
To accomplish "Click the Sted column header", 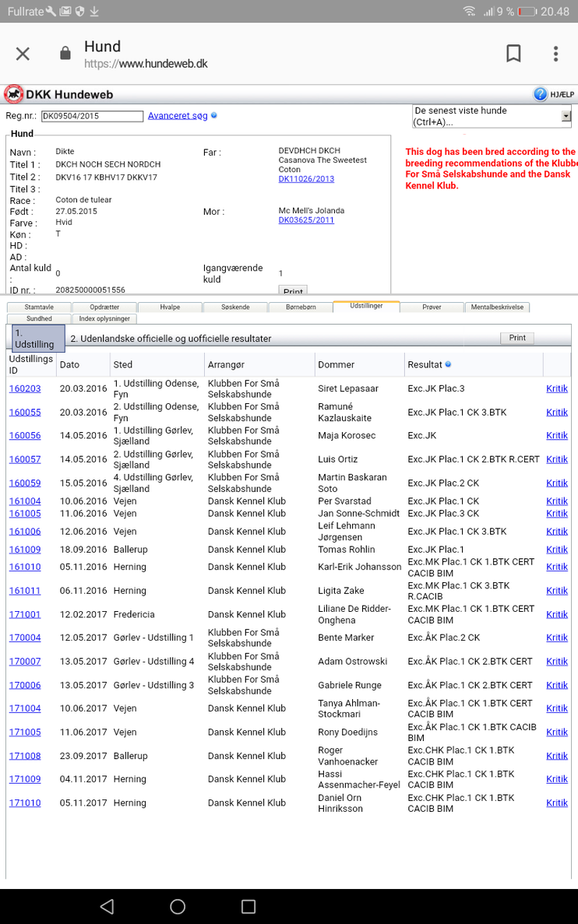I will coord(122,365).
